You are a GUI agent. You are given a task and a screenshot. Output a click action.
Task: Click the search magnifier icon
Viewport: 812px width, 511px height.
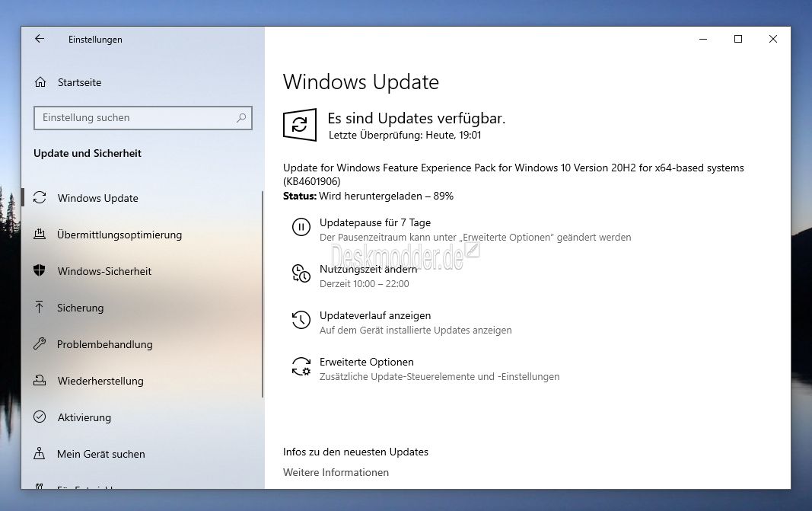[240, 117]
